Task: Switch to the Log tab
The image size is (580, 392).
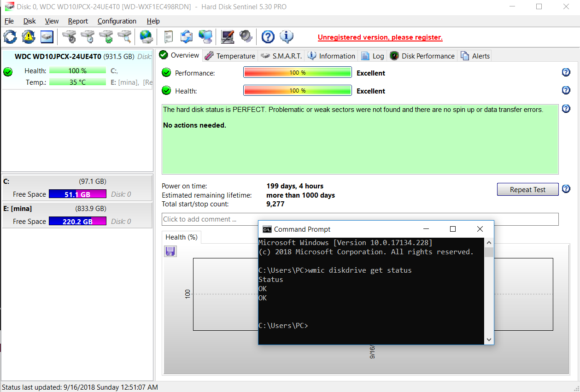Action: click(x=372, y=56)
